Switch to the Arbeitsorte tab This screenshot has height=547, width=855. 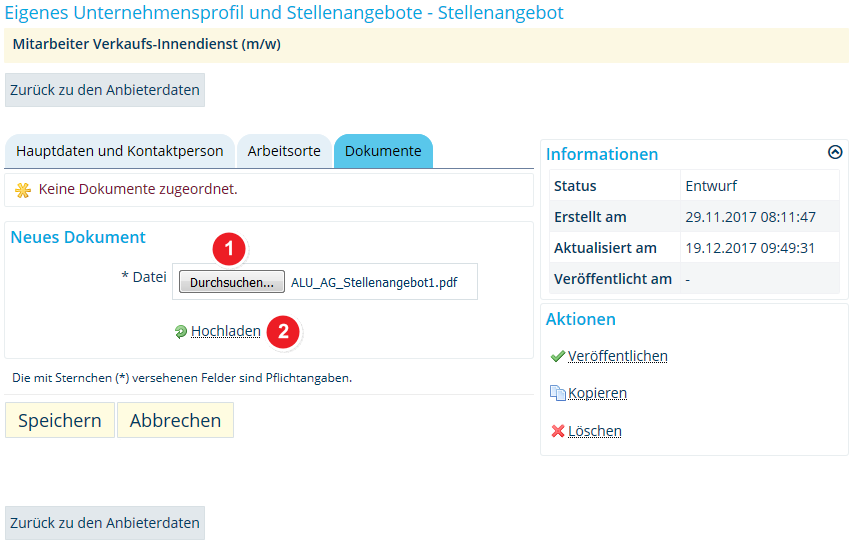284,151
